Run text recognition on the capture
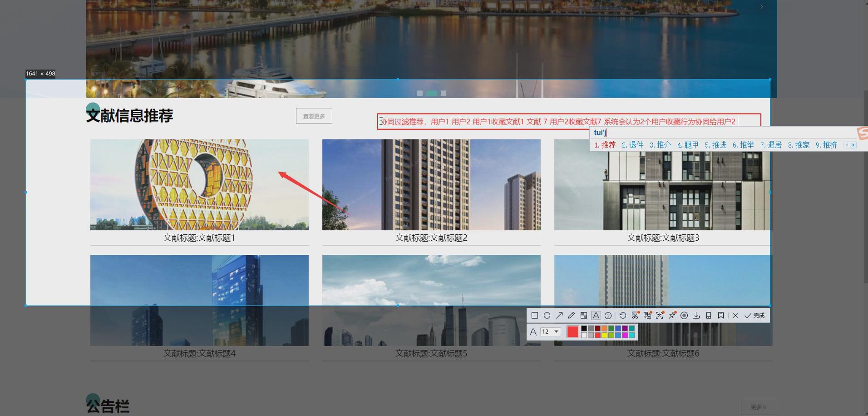868x416 pixels. tap(660, 316)
